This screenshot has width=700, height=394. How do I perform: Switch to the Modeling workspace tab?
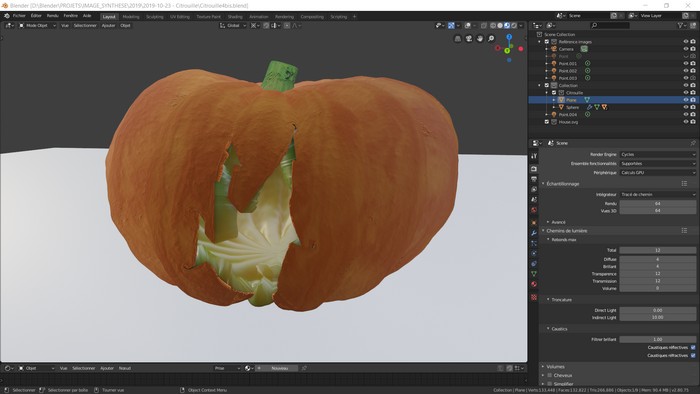tap(131, 17)
